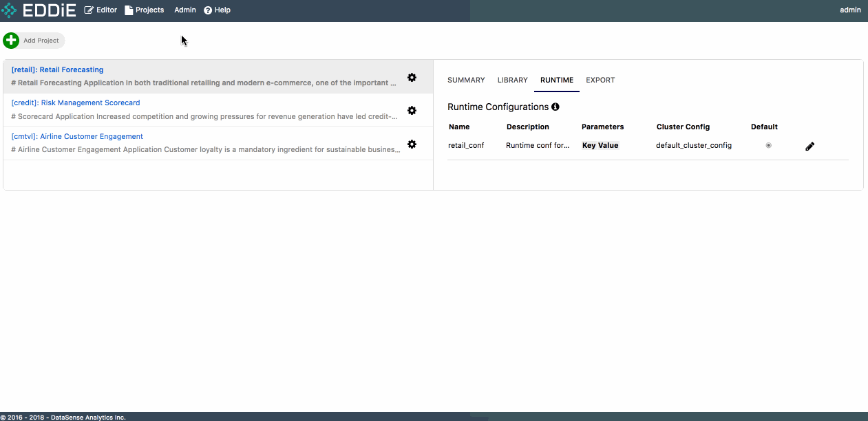
Task: Click the EDDiE logo icon
Action: click(9, 10)
